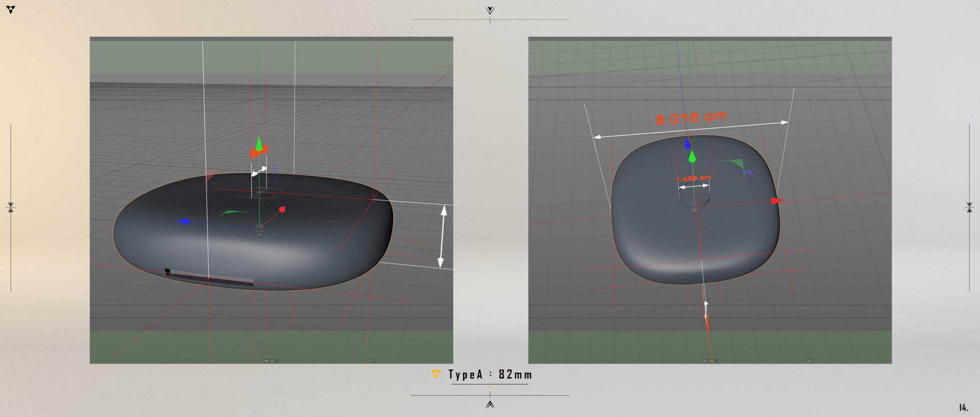980x417 pixels.
Task: Click red X-axis arrow in right viewport
Action: tap(776, 201)
